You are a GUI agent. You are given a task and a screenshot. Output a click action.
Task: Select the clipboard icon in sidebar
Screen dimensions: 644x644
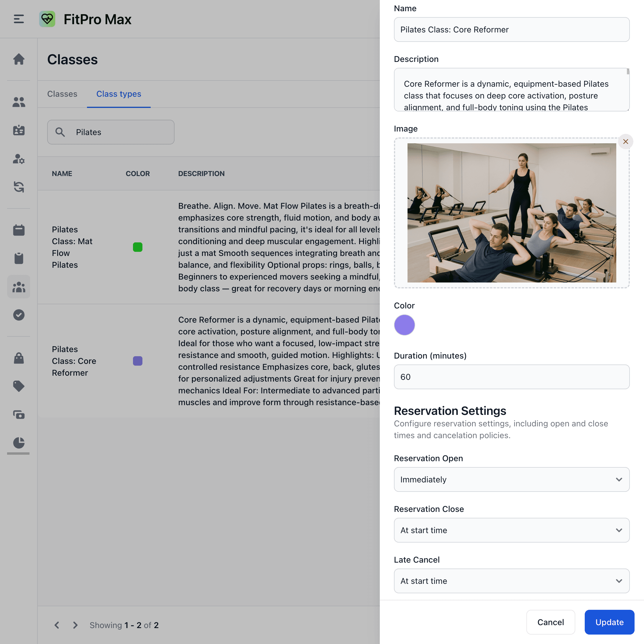19,258
